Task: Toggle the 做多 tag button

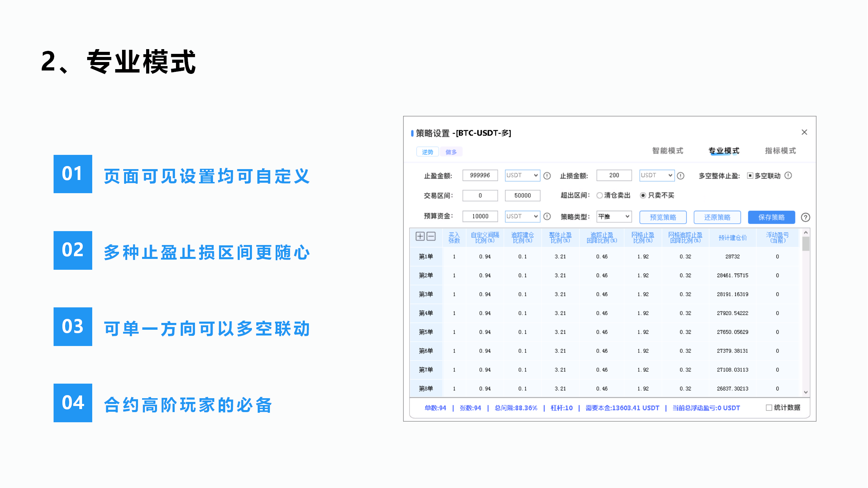Action: pos(451,152)
